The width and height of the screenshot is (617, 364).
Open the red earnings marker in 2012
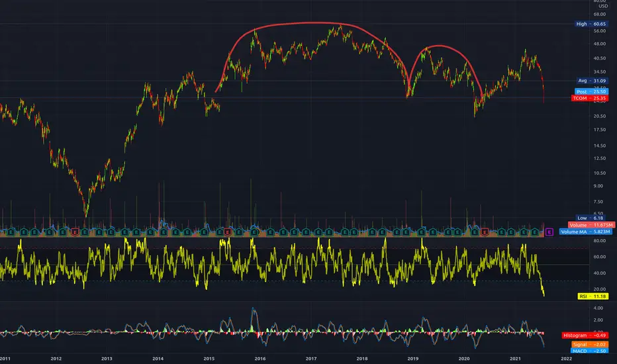click(x=75, y=232)
